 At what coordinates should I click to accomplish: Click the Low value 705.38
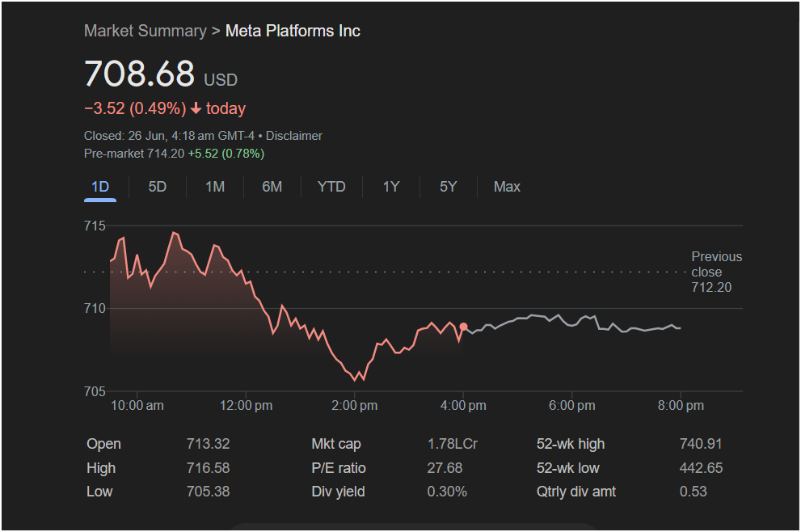(x=208, y=492)
